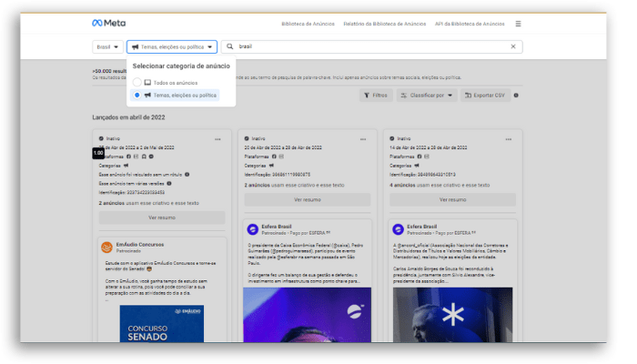Open the API da Biblioteca de Anúncios link
The image size is (637, 364).
tap(470, 24)
